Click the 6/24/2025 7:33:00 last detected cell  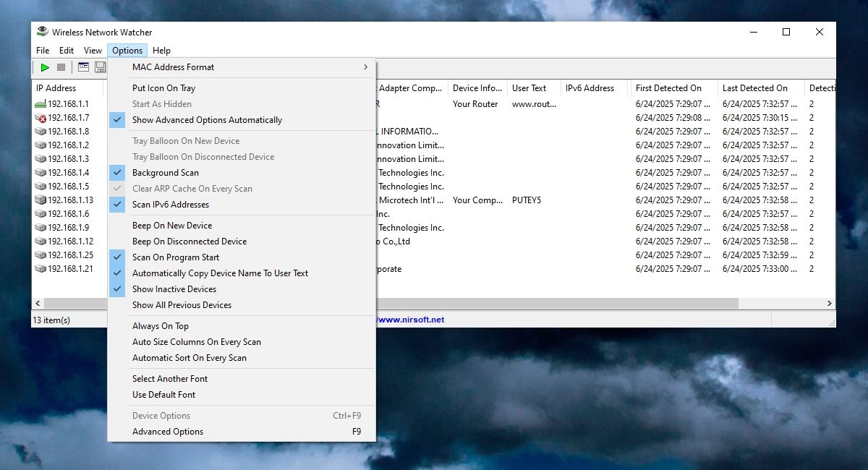point(761,269)
